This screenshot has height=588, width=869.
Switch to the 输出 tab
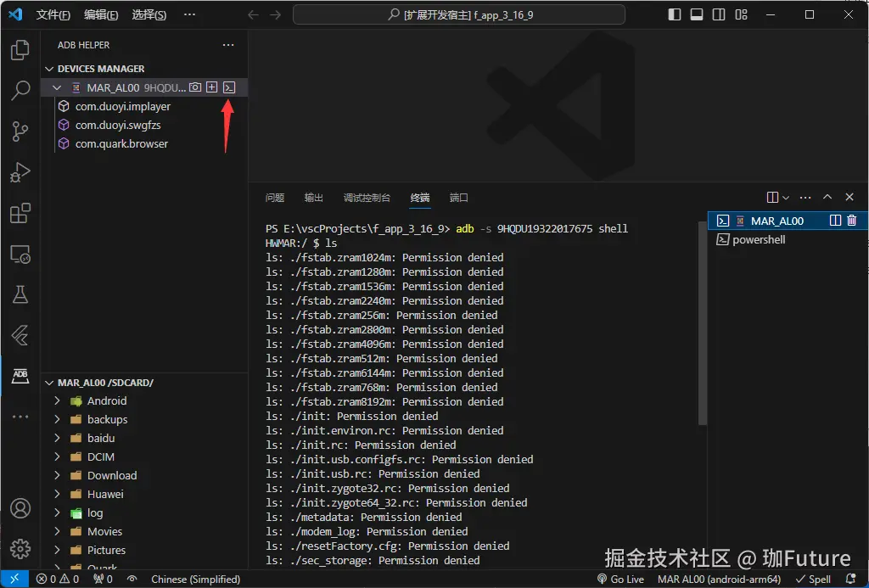tap(313, 198)
